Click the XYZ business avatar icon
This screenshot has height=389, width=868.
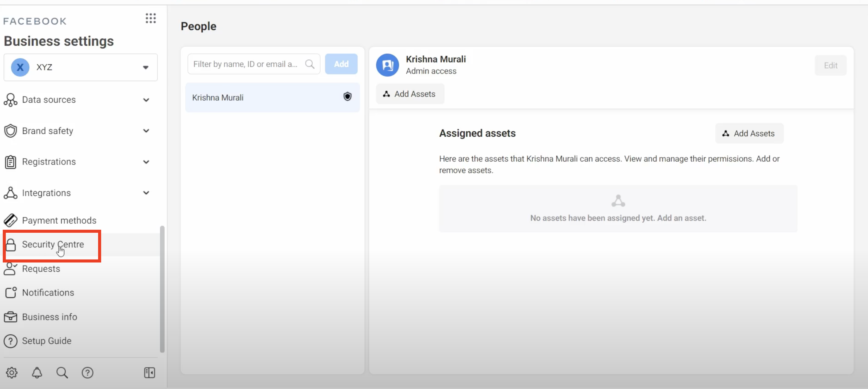20,67
